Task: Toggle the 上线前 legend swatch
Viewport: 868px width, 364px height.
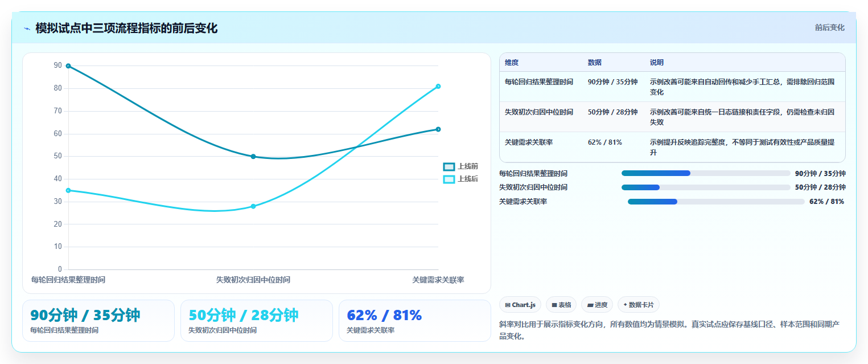Action: [x=449, y=167]
